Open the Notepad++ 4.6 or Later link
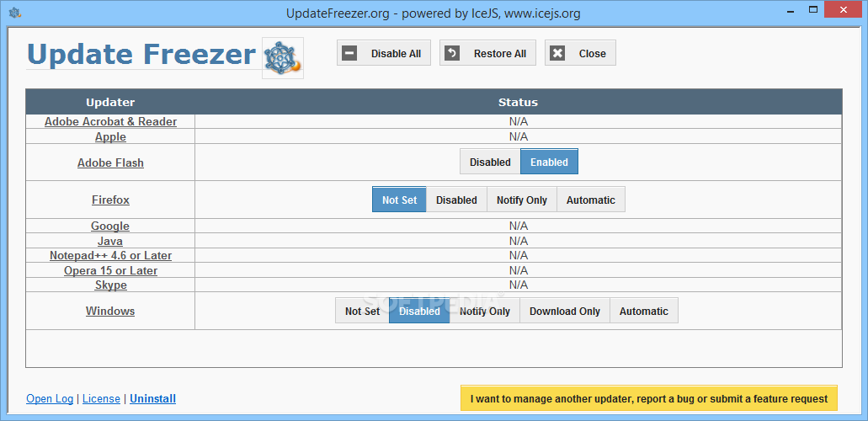Image resolution: width=868 pixels, height=421 pixels. point(111,256)
